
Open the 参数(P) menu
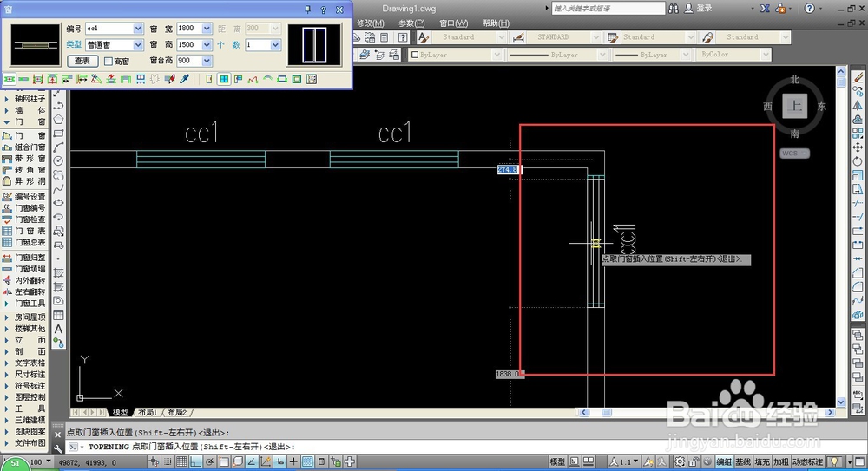tap(411, 23)
